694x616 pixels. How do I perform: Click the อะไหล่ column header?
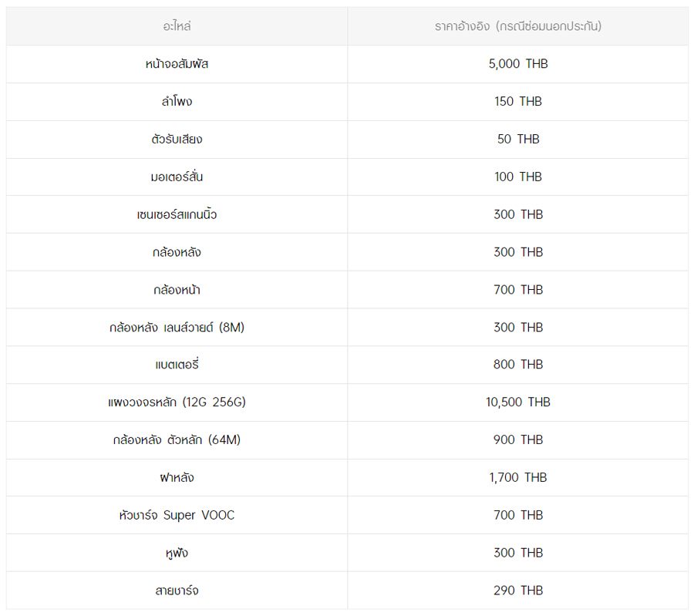(177, 26)
